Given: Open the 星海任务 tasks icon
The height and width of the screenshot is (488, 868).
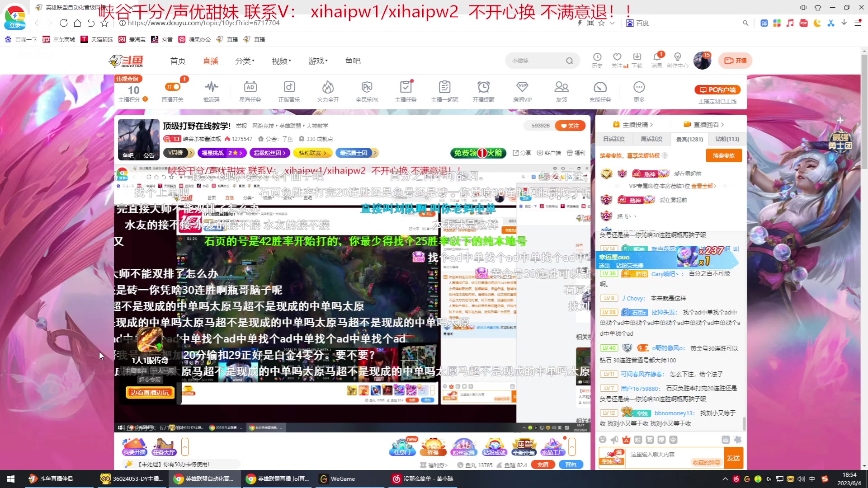Looking at the screenshot, I should (x=250, y=90).
